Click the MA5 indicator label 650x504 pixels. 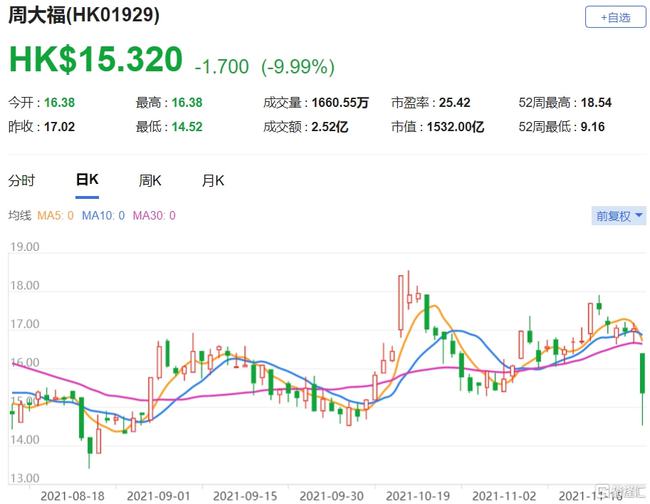[56, 216]
